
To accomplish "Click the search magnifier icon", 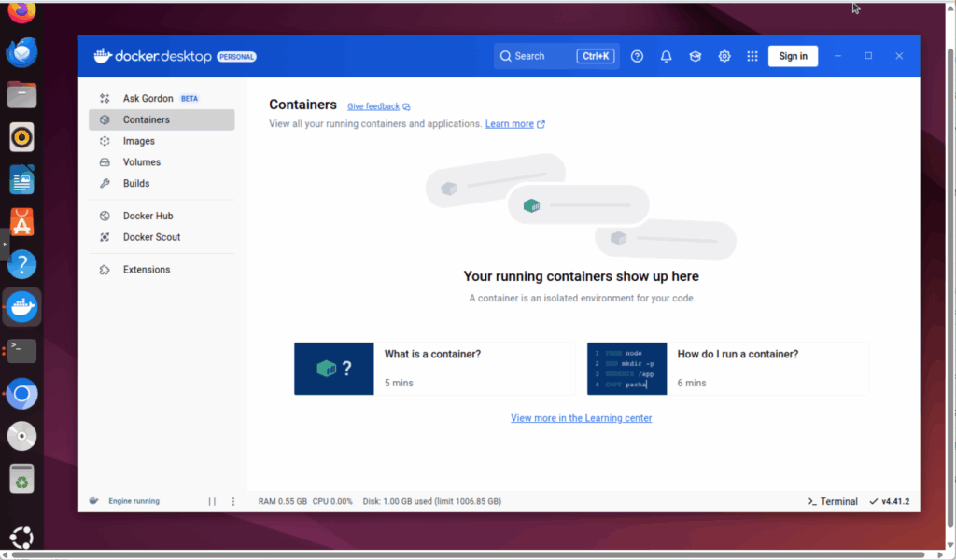I will pos(505,56).
